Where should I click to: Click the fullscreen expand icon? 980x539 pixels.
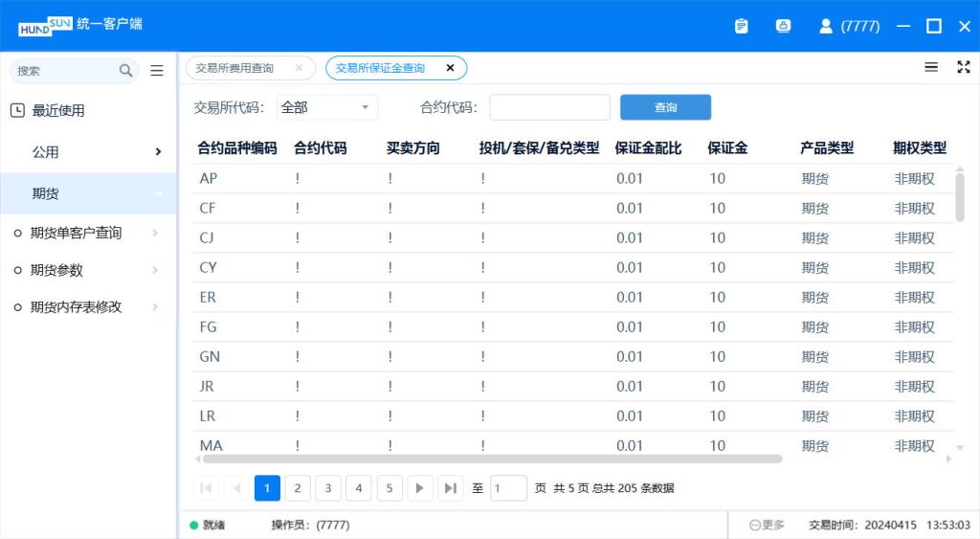coord(964,67)
